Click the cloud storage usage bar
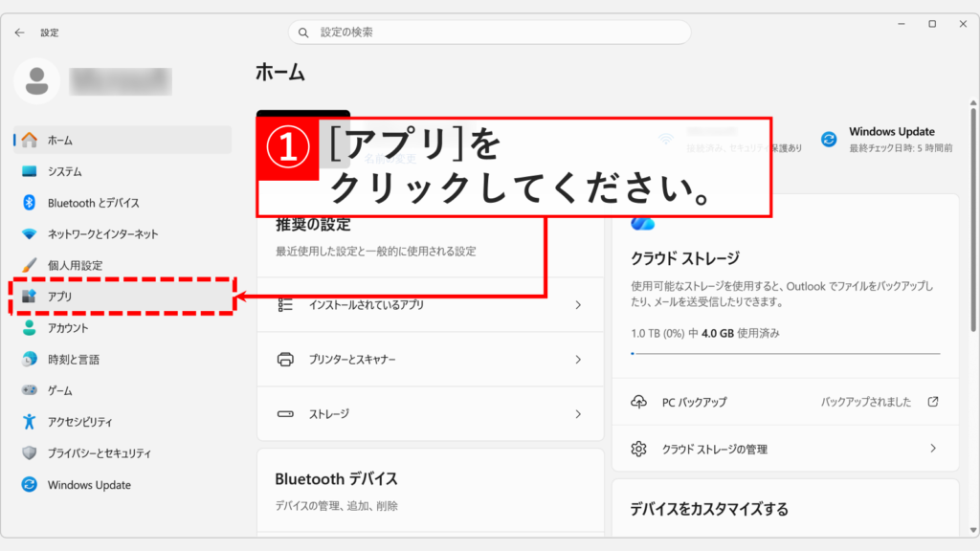 click(785, 354)
